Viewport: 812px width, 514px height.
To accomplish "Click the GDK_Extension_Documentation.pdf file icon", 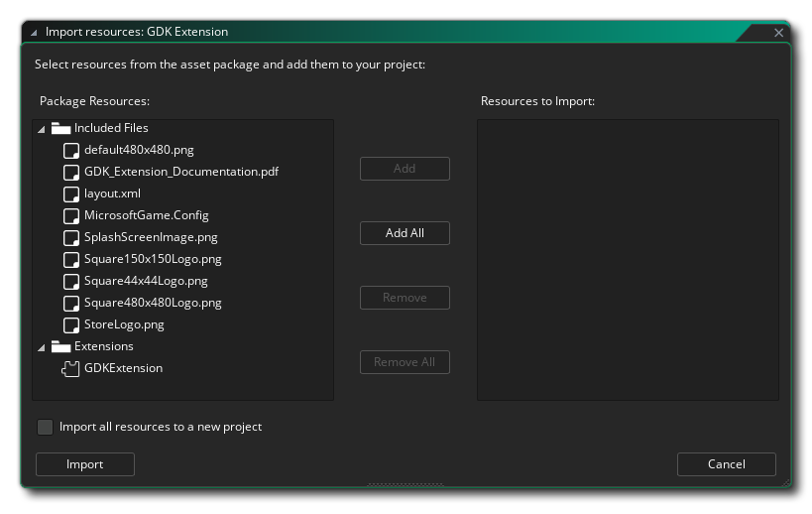I will pos(70,172).
